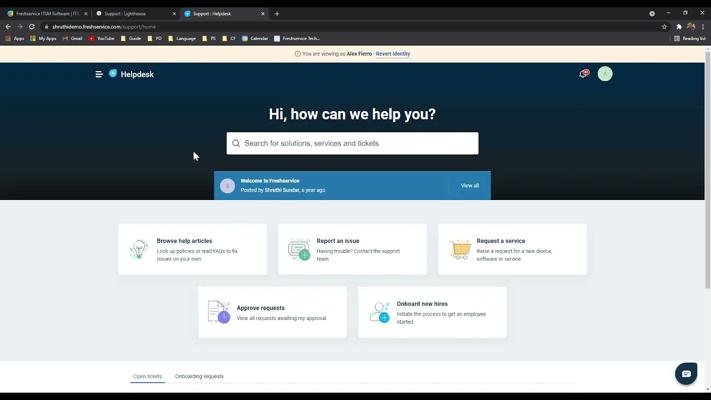Click the Revert Identity link
Image resolution: width=711 pixels, height=400 pixels.
coord(393,54)
